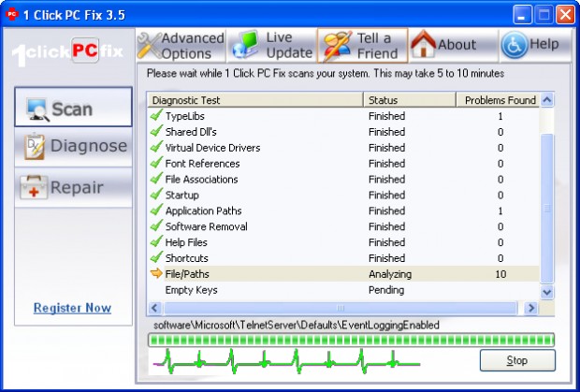This screenshot has height=392, width=580.
Task: Click the Tell a Friend people icon
Action: point(336,46)
